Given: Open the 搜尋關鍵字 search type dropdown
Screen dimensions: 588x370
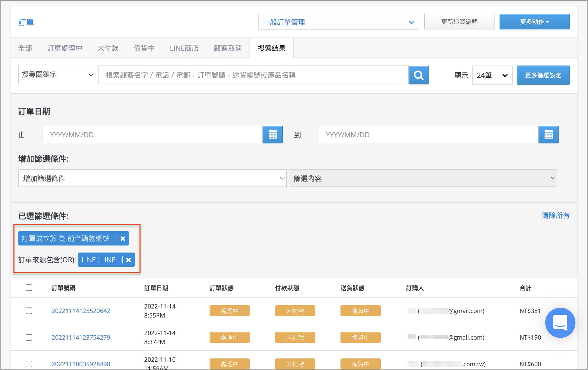Looking at the screenshot, I should point(58,75).
